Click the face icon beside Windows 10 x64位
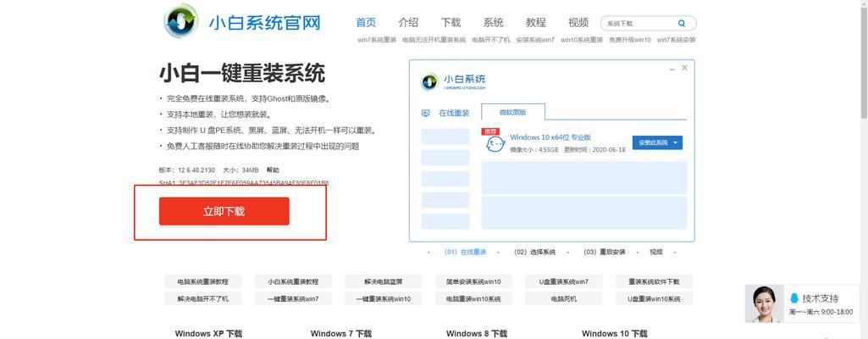The width and height of the screenshot is (868, 339). 495,145
